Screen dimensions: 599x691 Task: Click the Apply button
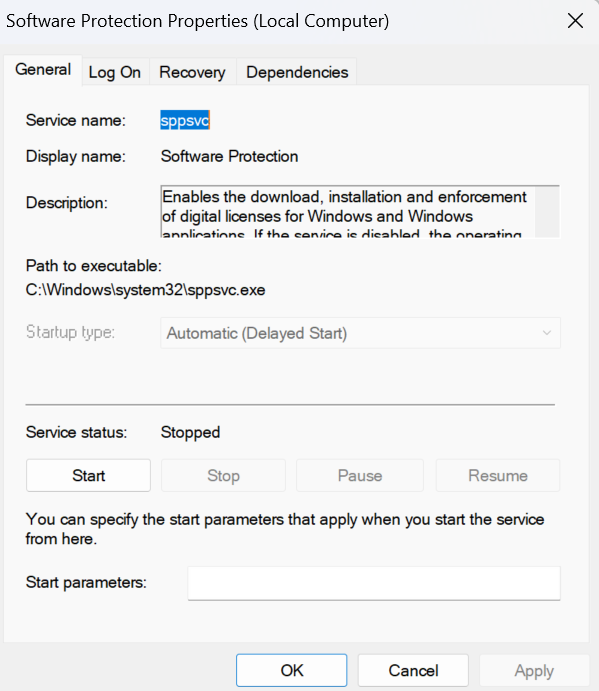tap(534, 670)
